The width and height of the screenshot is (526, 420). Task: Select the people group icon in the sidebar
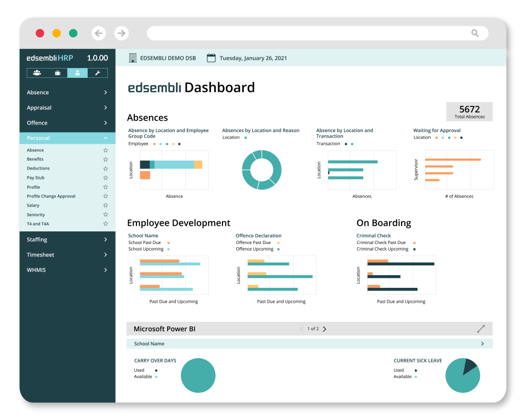point(37,73)
